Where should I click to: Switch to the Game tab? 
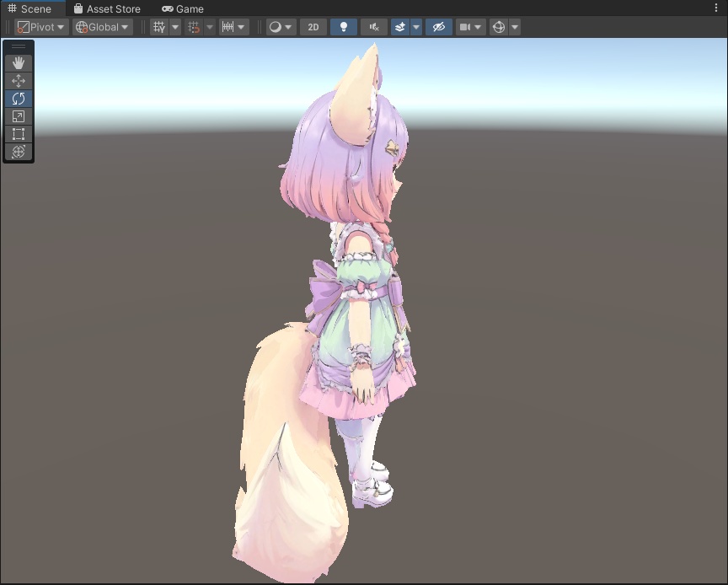click(x=182, y=8)
